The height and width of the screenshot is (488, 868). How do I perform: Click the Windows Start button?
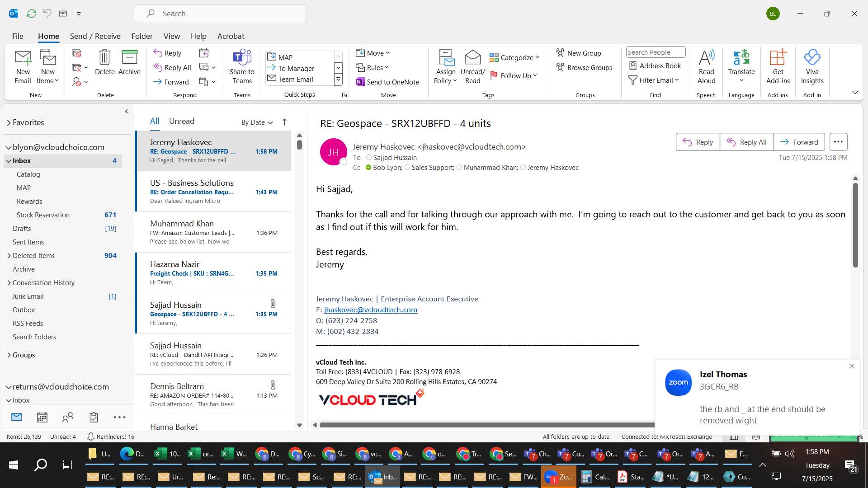[x=14, y=465]
